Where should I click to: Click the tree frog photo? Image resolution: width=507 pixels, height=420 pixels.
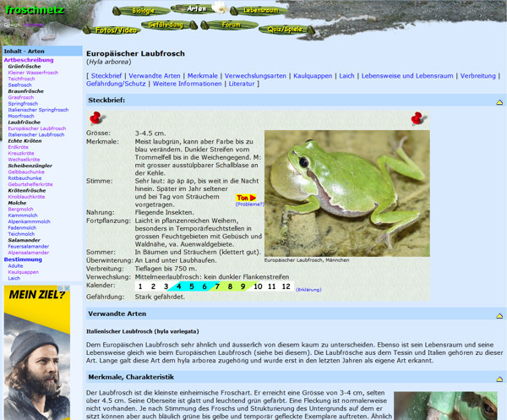click(346, 192)
